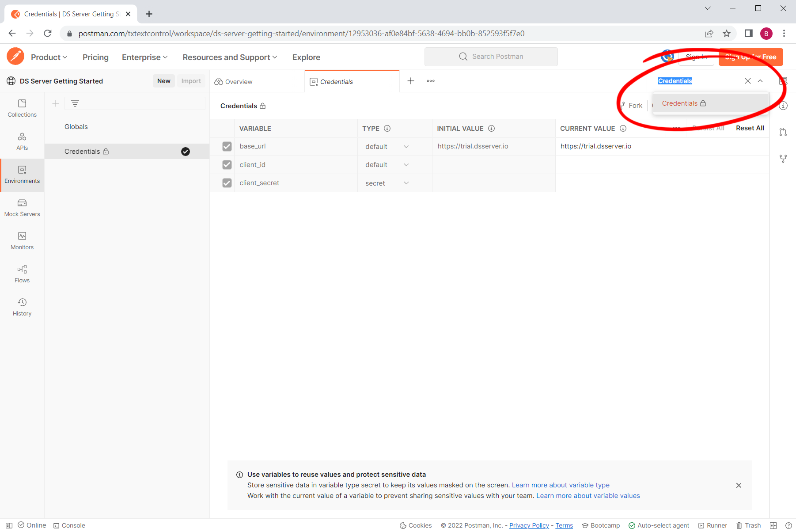Screen dimensions: 796x532
Task: Dismiss the variables info banner
Action: [x=739, y=485]
